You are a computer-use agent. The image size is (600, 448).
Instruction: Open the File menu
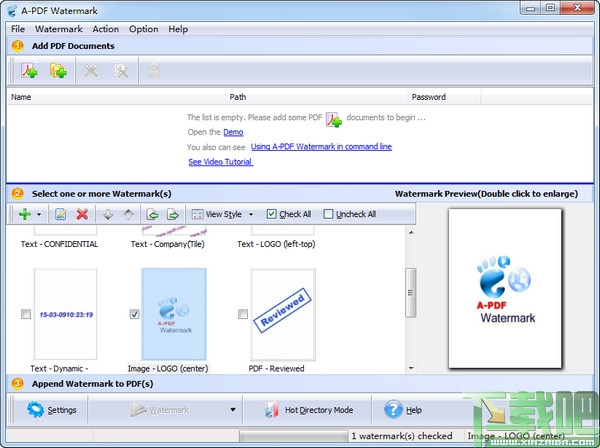pyautogui.click(x=18, y=29)
